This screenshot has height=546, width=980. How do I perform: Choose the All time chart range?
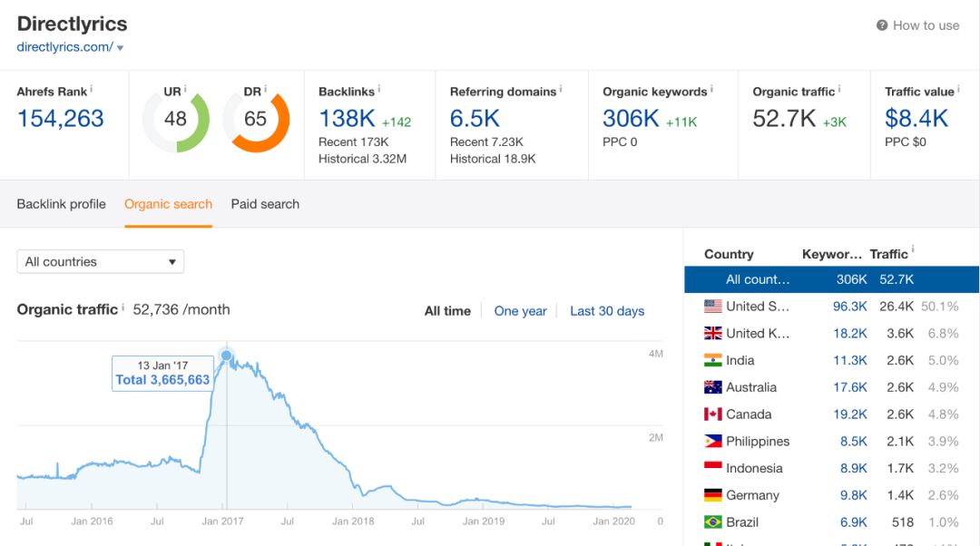[x=447, y=311]
